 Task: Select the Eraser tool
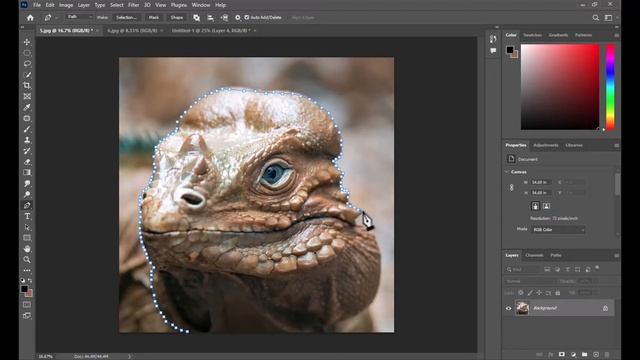tap(27, 162)
